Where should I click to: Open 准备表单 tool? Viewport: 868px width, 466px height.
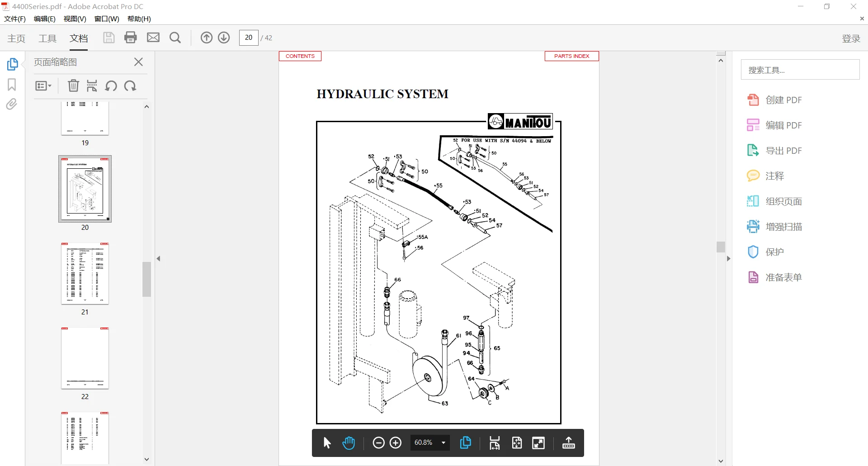pyautogui.click(x=774, y=277)
